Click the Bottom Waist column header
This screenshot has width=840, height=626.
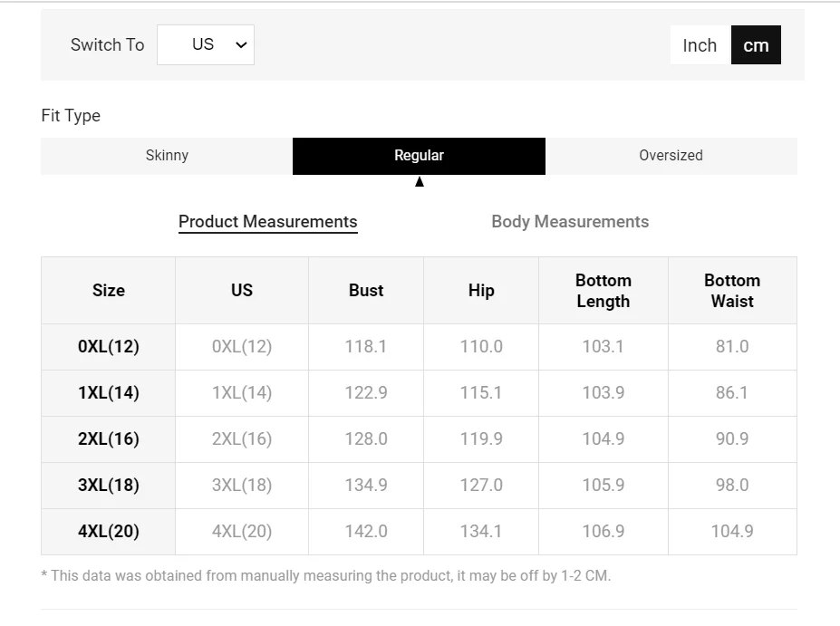(x=732, y=291)
